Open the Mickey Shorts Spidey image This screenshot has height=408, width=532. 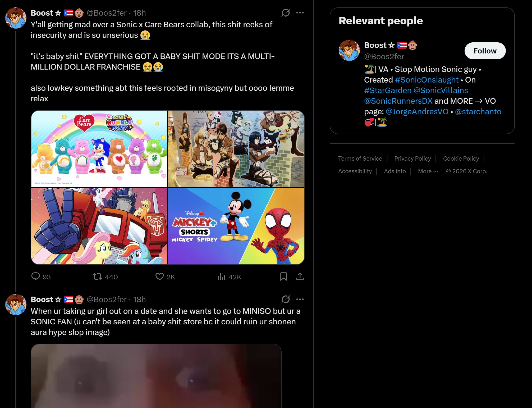tap(236, 226)
